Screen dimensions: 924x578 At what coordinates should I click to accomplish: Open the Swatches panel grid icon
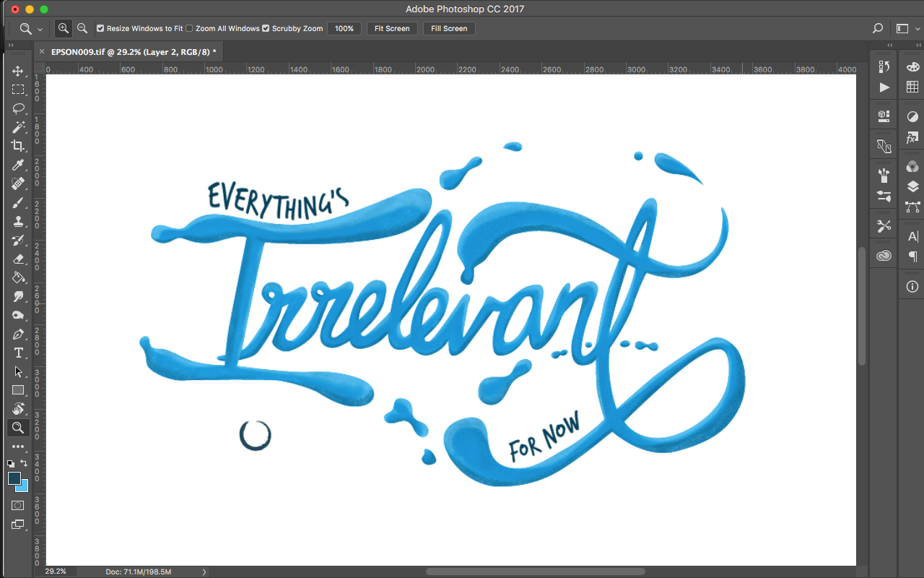pyautogui.click(x=912, y=87)
